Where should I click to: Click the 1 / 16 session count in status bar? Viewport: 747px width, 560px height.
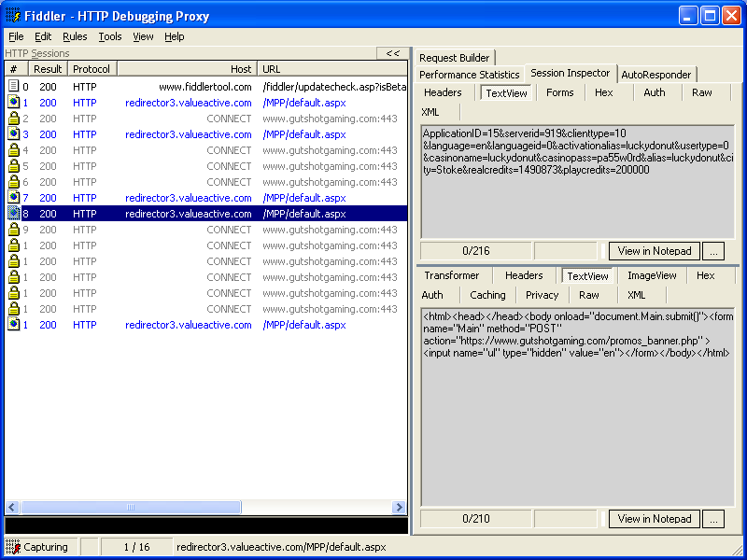pyautogui.click(x=136, y=547)
